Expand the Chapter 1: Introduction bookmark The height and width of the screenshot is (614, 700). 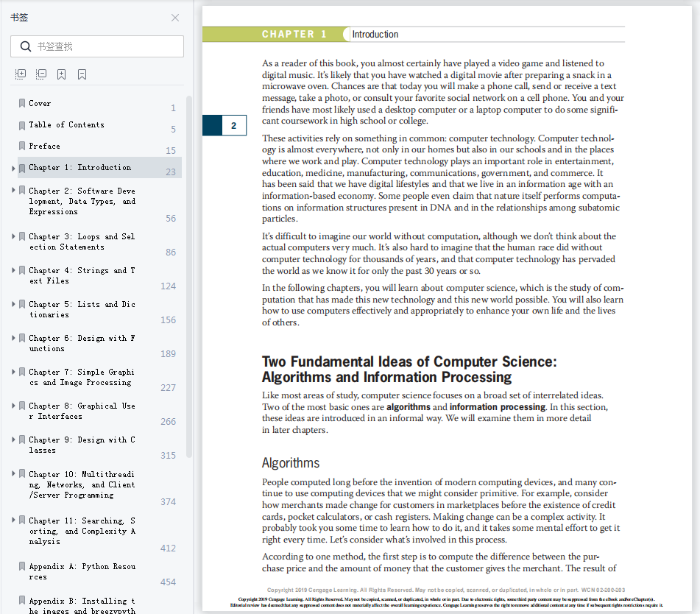click(14, 169)
